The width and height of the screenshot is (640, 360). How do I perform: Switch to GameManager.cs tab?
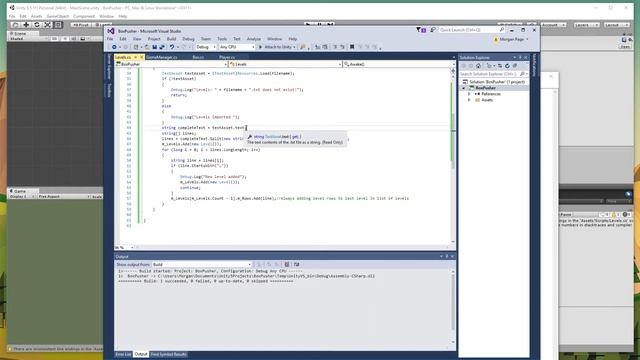(162, 57)
